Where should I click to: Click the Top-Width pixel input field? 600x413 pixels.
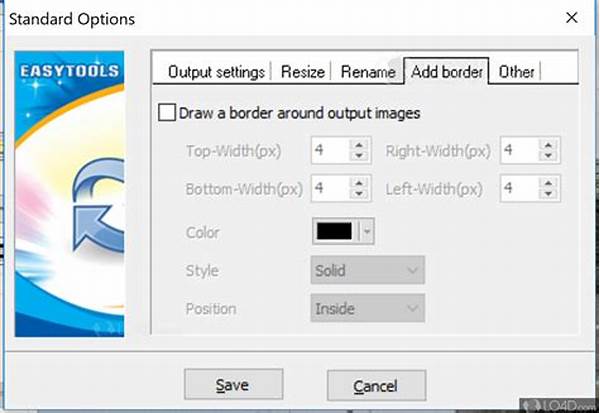(329, 151)
